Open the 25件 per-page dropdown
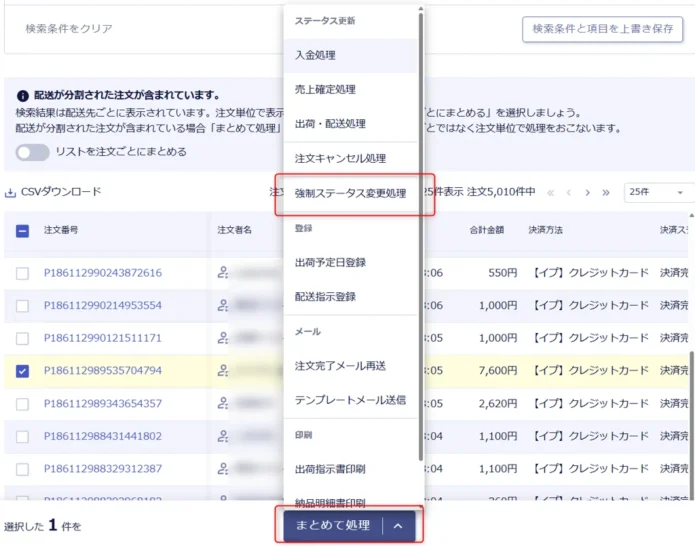695x546 pixels. 657,192
